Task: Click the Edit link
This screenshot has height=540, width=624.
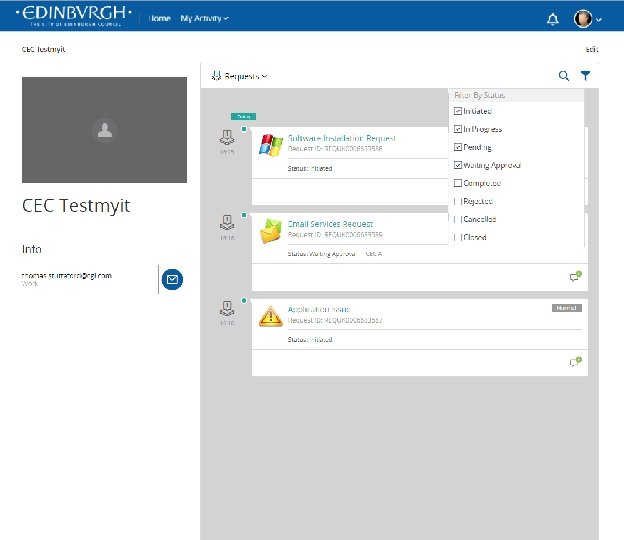Action: point(592,49)
